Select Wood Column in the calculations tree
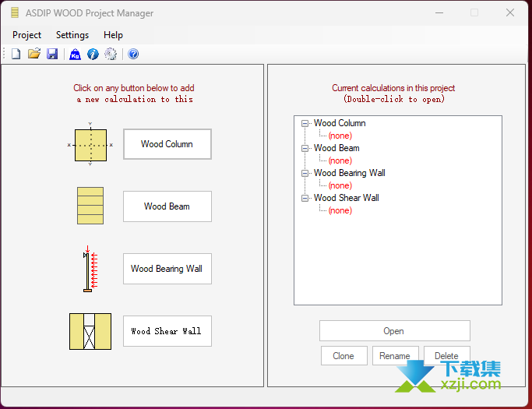The width and height of the screenshot is (532, 409). [340, 123]
